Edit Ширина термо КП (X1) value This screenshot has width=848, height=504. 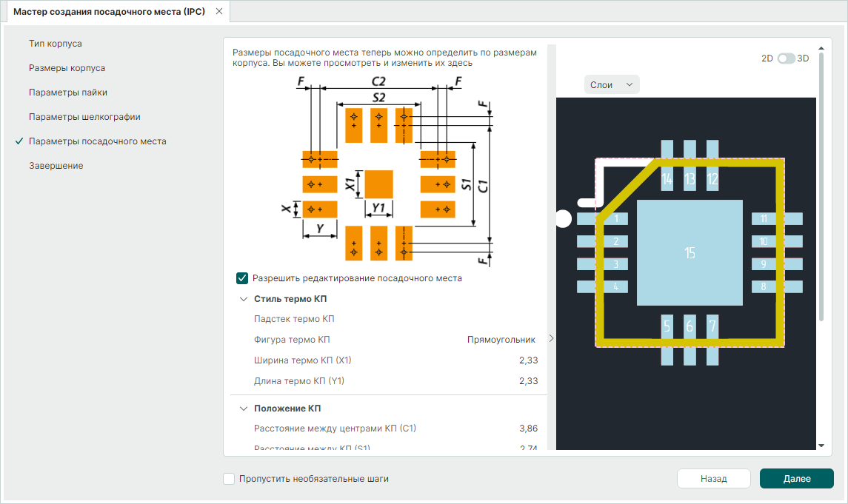click(528, 360)
